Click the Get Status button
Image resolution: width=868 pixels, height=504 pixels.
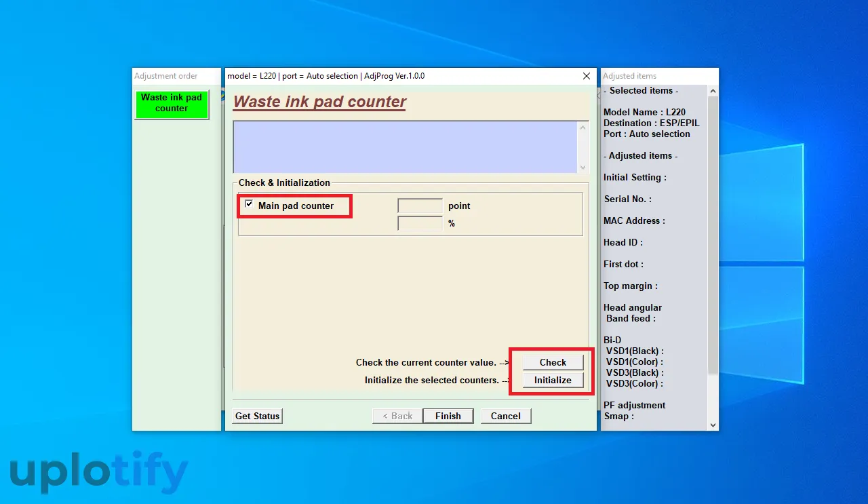pyautogui.click(x=257, y=416)
